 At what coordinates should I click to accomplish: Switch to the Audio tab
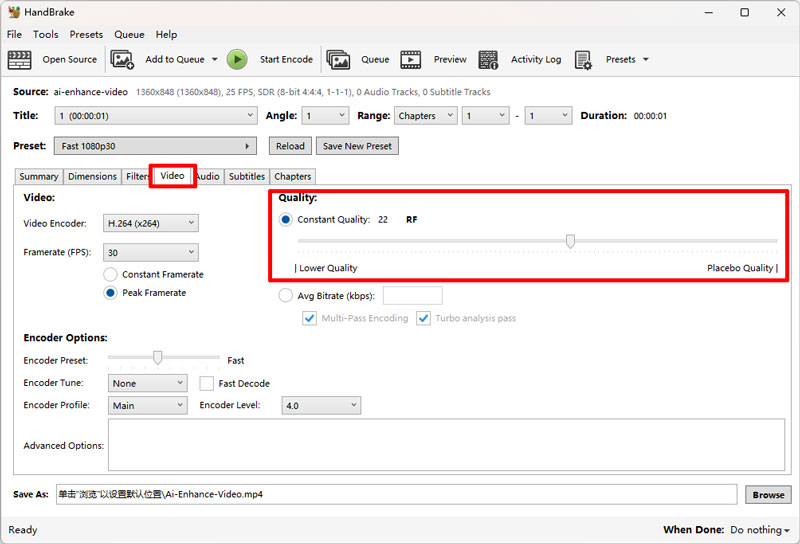pyautogui.click(x=208, y=176)
